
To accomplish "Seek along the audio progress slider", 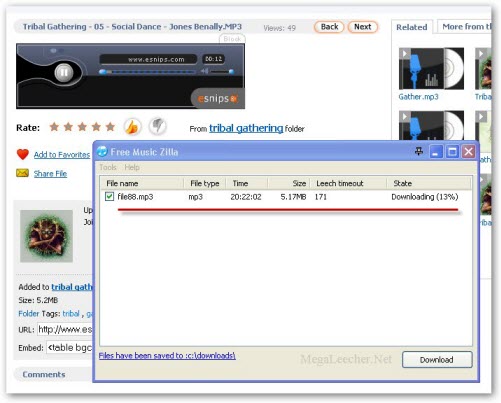I will click(x=148, y=72).
